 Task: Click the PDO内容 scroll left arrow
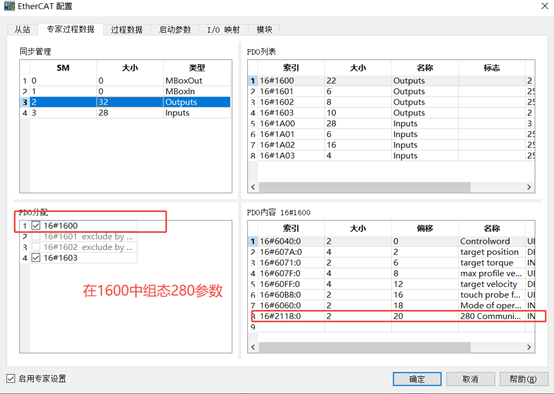(253, 347)
